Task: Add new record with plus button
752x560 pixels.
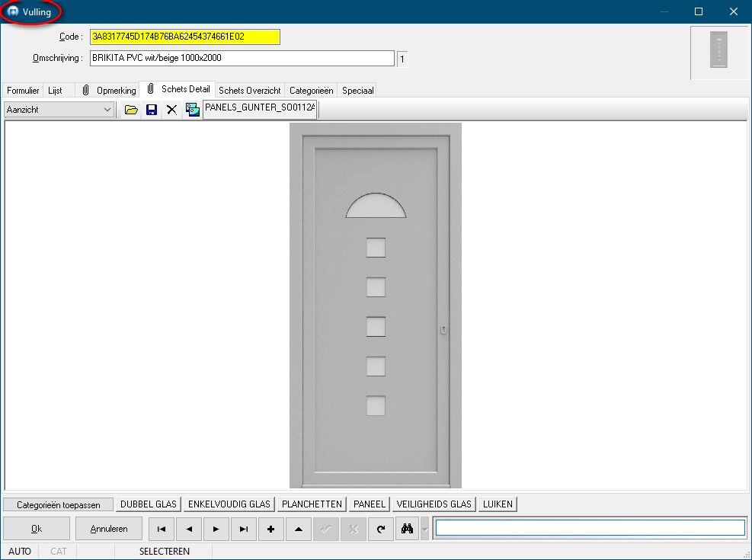Action: pyautogui.click(x=271, y=529)
